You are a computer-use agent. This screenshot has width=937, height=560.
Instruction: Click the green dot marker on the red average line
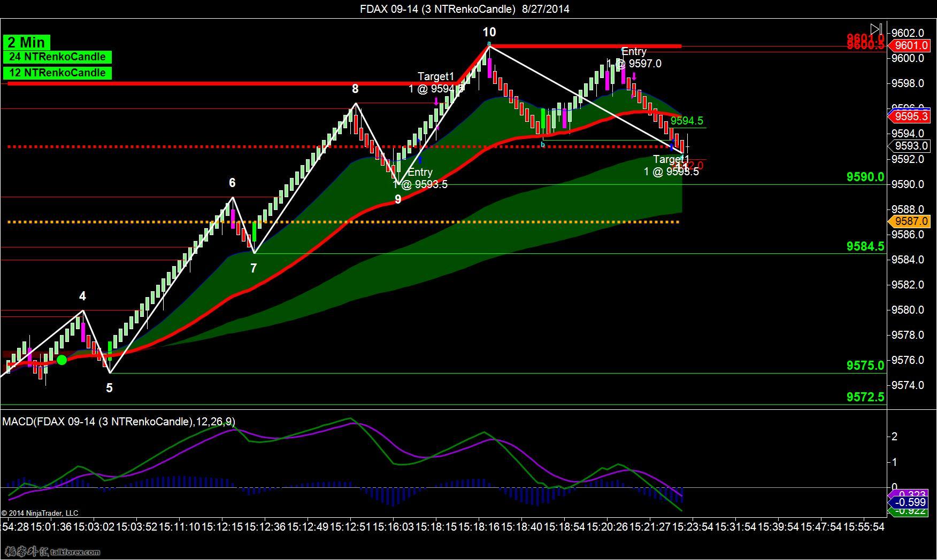pos(62,360)
